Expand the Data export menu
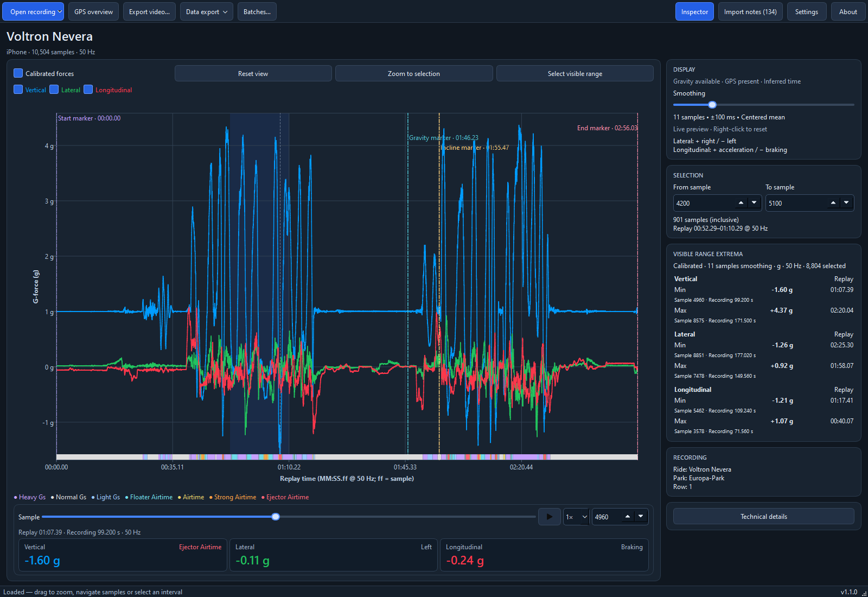This screenshot has height=597, width=868. (206, 12)
